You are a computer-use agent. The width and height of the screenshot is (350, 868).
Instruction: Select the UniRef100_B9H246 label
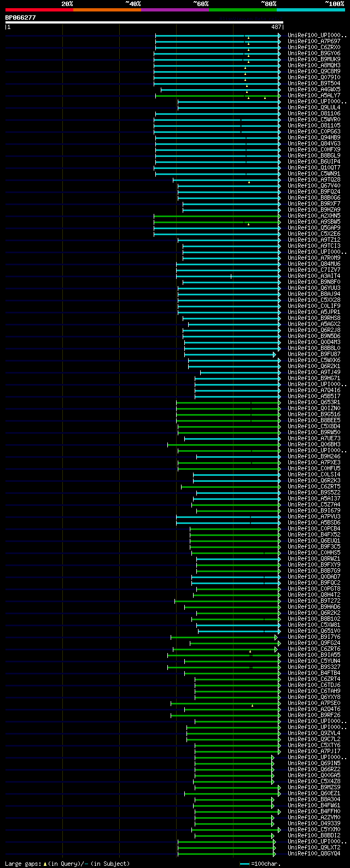314,456
